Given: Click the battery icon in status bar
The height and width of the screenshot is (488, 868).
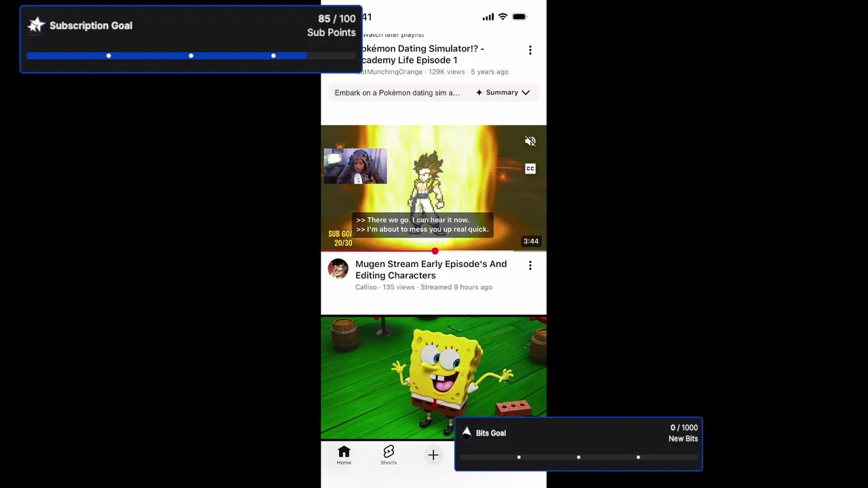Looking at the screenshot, I should [x=519, y=17].
